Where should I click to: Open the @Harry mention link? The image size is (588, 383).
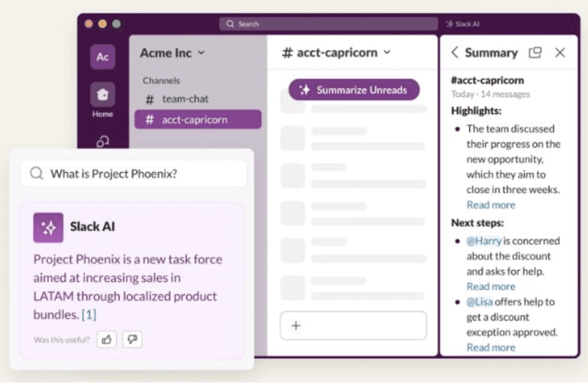coord(484,241)
